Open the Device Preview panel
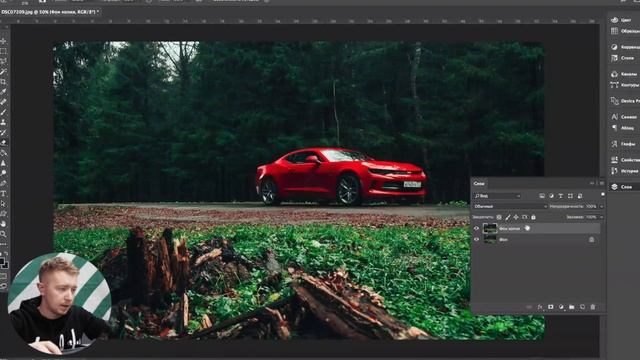Image resolution: width=640 pixels, height=360 pixels. 624,101
